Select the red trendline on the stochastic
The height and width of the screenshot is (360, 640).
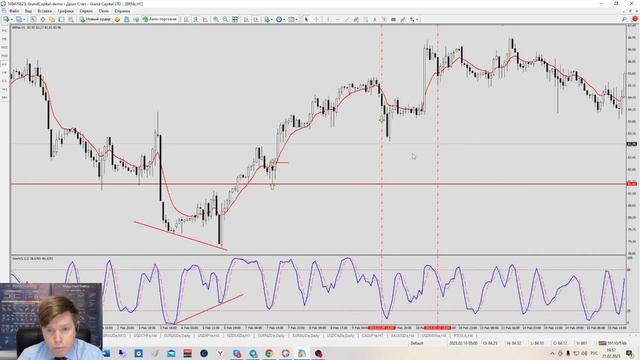(x=209, y=309)
